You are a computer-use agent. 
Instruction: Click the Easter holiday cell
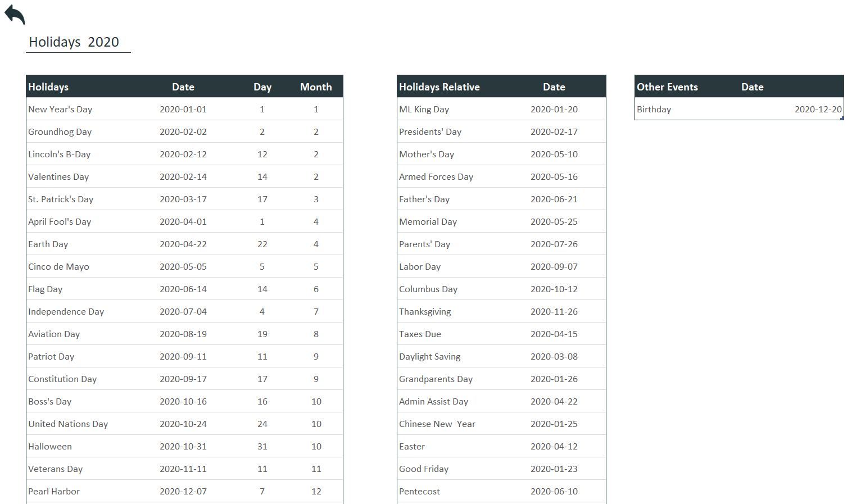pos(412,447)
